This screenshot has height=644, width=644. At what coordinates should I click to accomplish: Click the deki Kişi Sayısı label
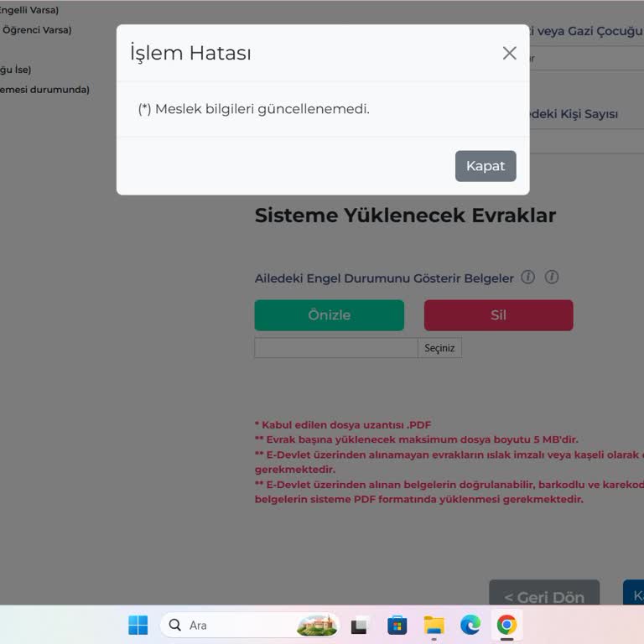574,114
